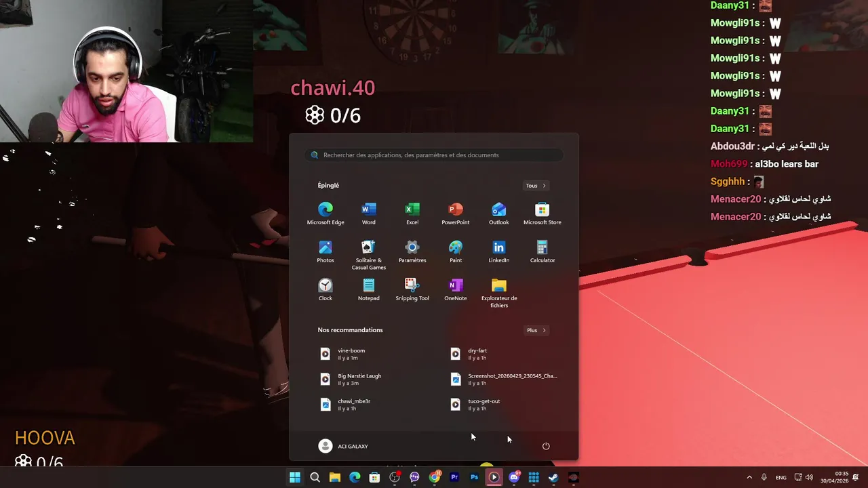Open the notification bell icon
Viewport: 868px width, 488px height.
(x=856, y=477)
